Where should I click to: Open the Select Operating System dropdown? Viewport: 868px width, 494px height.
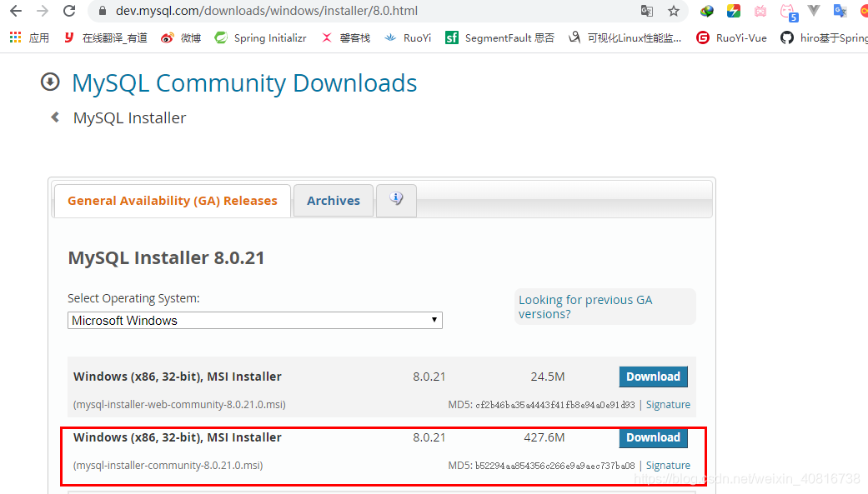[254, 320]
